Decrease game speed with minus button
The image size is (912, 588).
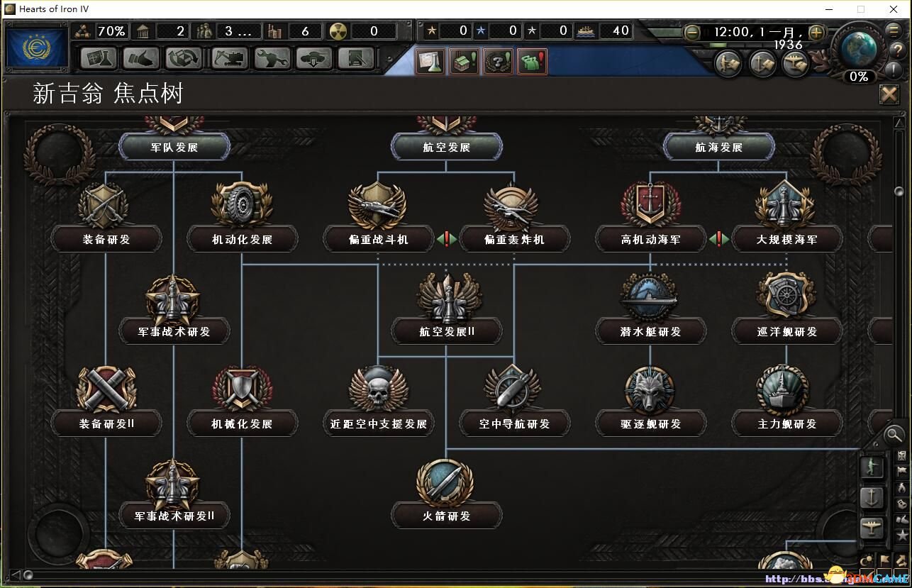692,33
